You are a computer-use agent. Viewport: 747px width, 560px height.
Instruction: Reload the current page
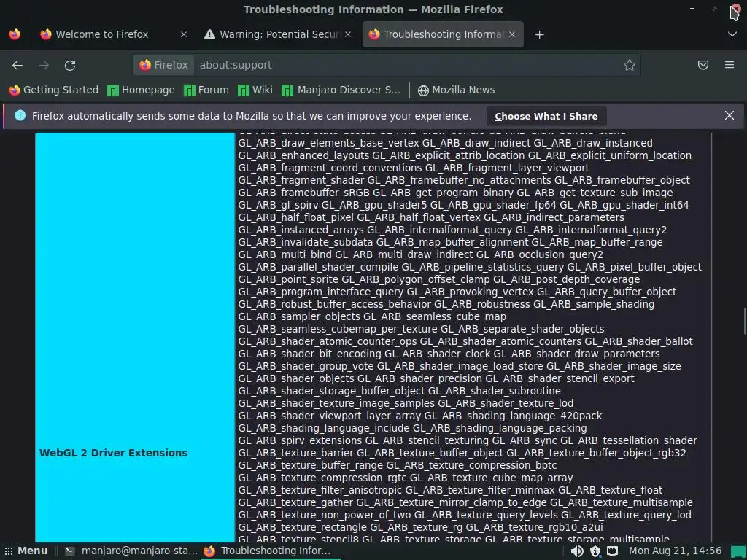tap(70, 65)
